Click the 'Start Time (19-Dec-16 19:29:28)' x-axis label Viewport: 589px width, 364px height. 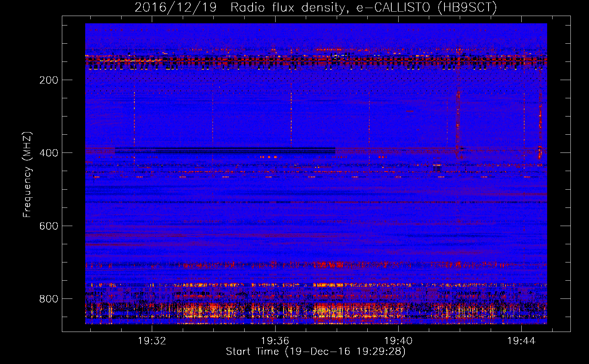[x=316, y=352]
